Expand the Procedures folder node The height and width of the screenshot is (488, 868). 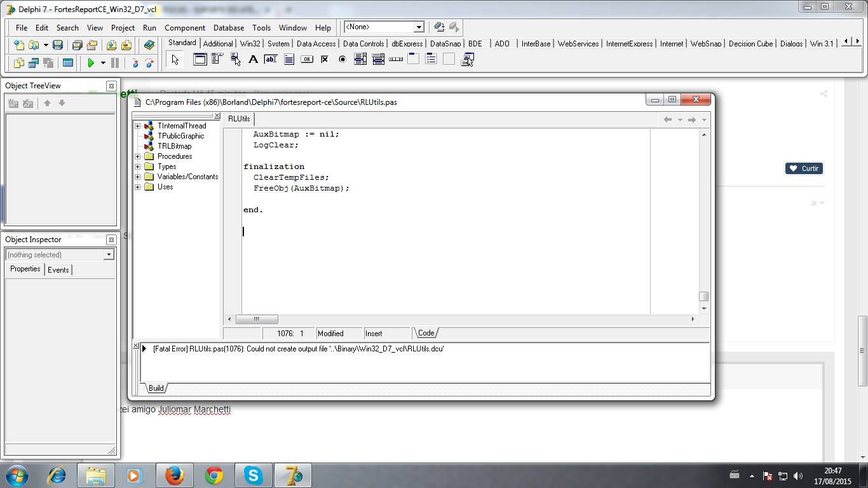(137, 156)
